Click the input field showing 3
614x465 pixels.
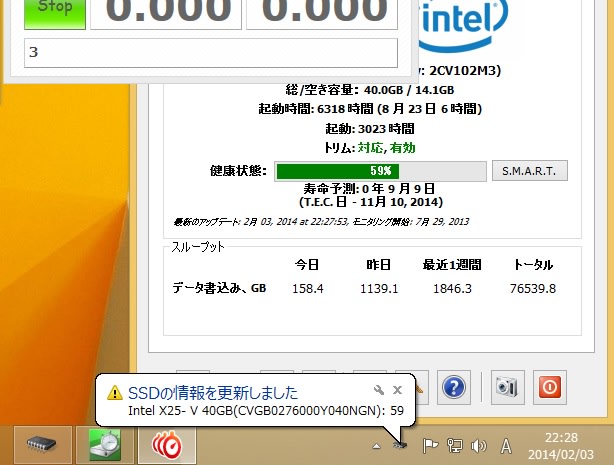pos(211,52)
